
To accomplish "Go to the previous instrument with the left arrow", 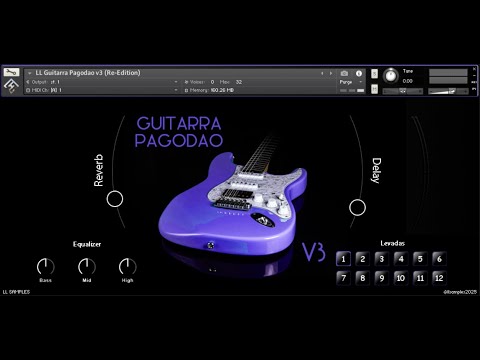I will pyautogui.click(x=322, y=73).
